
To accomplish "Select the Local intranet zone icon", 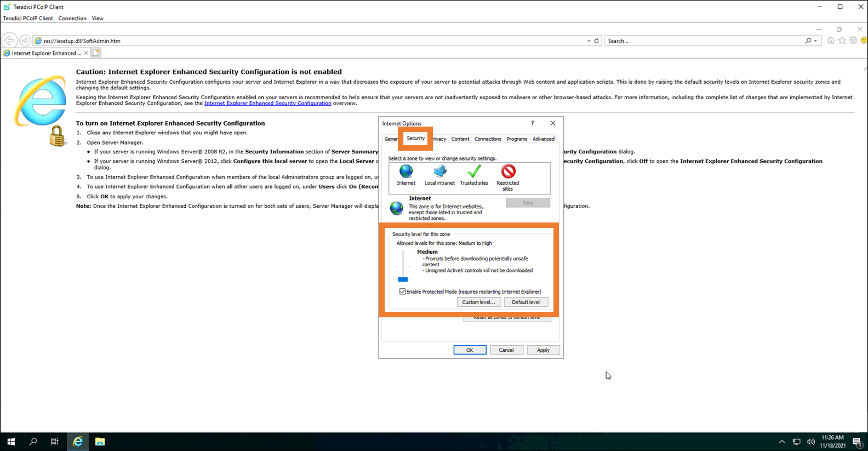I will point(439,172).
